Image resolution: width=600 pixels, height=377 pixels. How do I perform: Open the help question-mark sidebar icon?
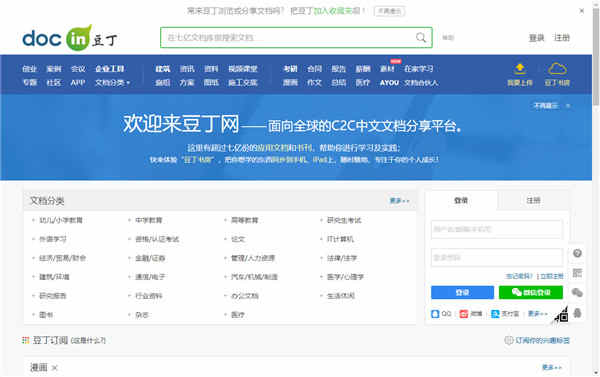[577, 253]
